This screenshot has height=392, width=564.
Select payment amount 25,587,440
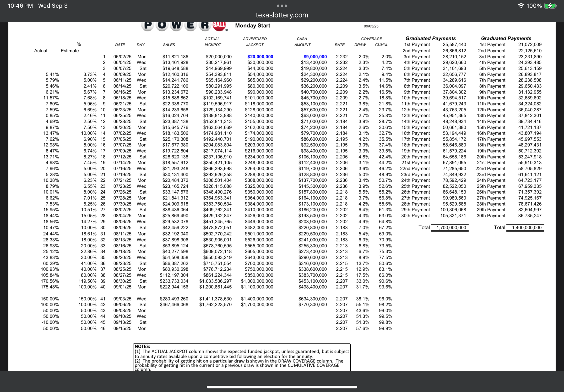point(455,45)
